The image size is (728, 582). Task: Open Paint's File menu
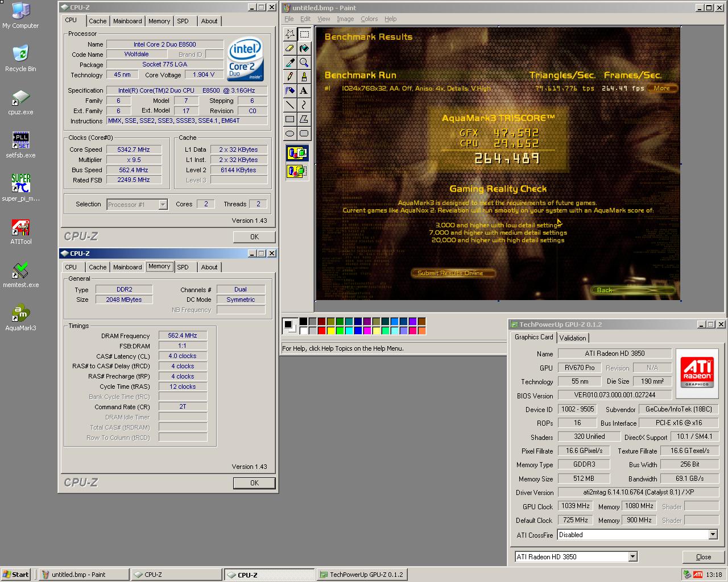point(289,19)
